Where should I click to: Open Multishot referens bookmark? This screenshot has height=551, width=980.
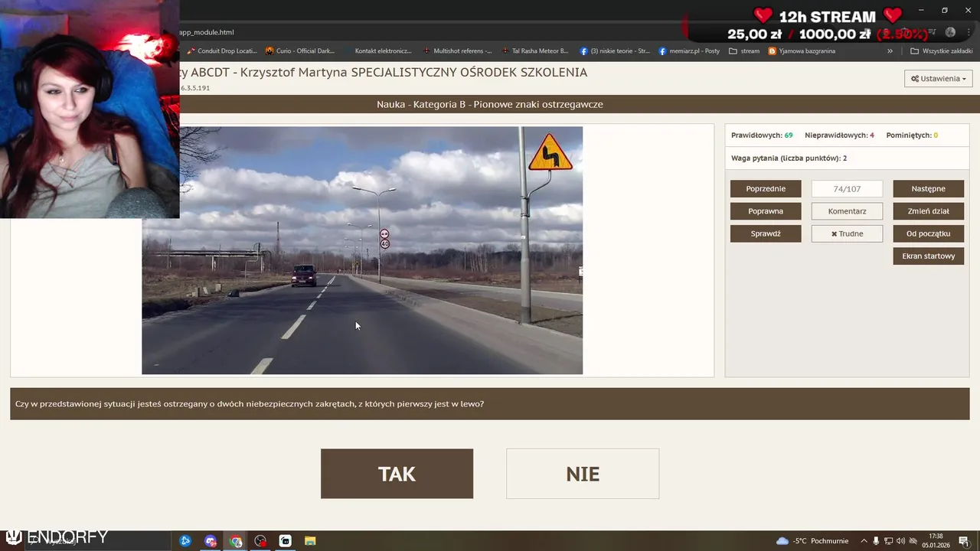(x=457, y=51)
